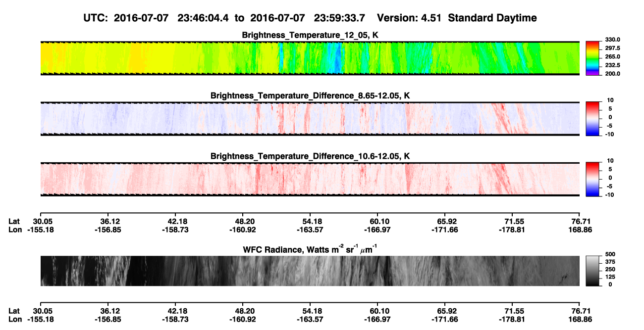Click the Brightness_Temperature_Difference_10.6-12.05 image strip

[x=310, y=179]
